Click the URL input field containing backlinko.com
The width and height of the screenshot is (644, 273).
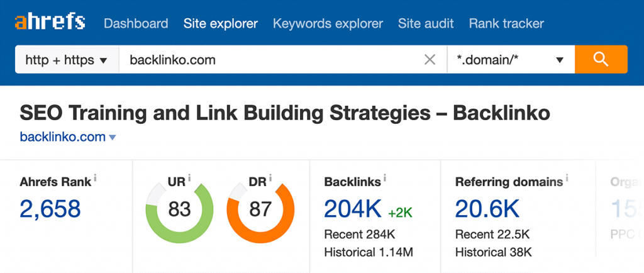click(270, 60)
